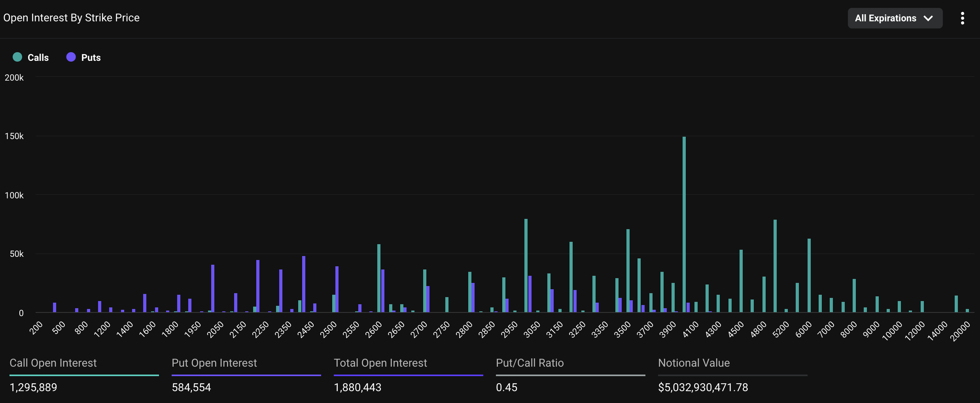The height and width of the screenshot is (403, 980).
Task: Toggle the Puts series legend label
Action: 91,58
